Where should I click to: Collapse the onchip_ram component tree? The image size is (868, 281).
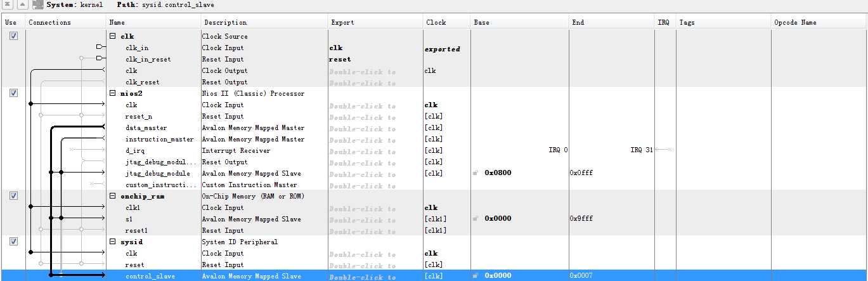112,196
